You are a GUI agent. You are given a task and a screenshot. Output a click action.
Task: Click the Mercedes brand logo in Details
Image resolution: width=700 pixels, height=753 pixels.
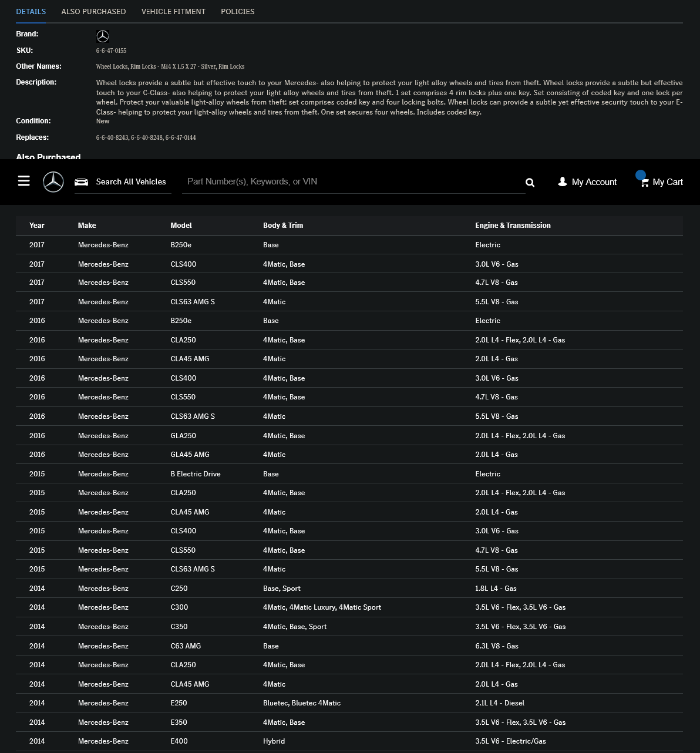pos(103,36)
